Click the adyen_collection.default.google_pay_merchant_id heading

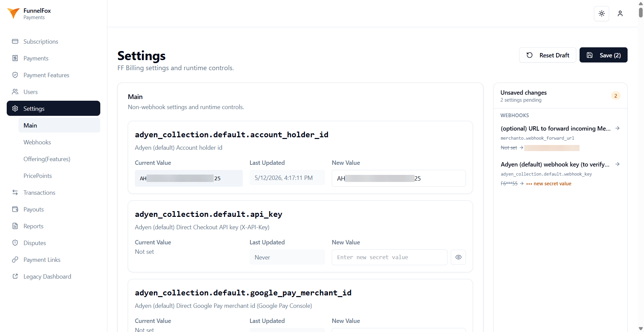[243, 293]
